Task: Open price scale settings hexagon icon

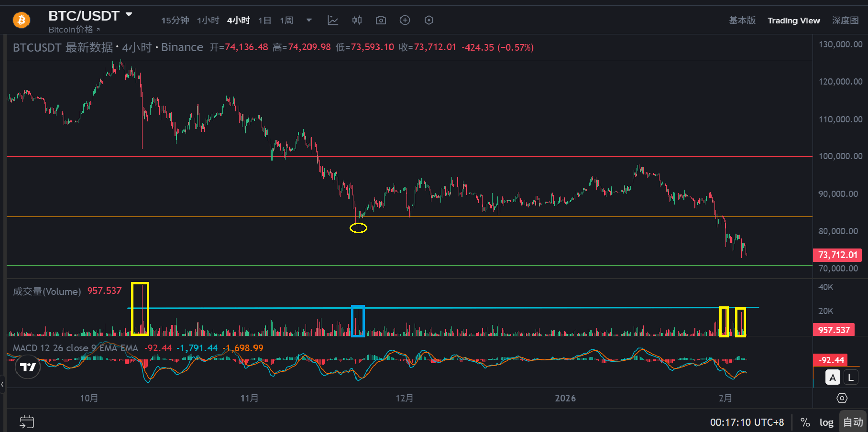Action: [x=842, y=398]
